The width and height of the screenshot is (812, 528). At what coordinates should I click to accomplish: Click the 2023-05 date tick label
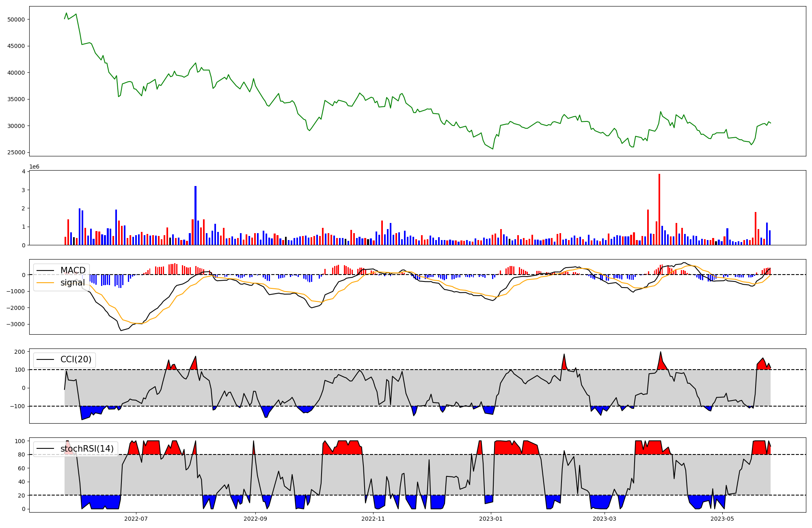pyautogui.click(x=723, y=519)
